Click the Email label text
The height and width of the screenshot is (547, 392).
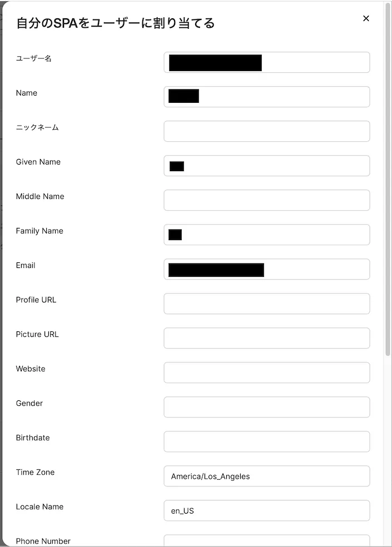[x=26, y=266]
